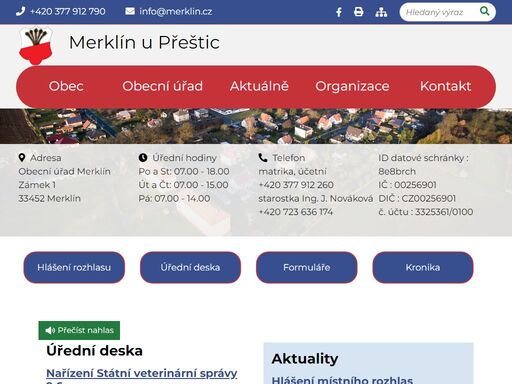Click the DIČ : CZ00256901 text
512x384 pixels.
tap(417, 199)
